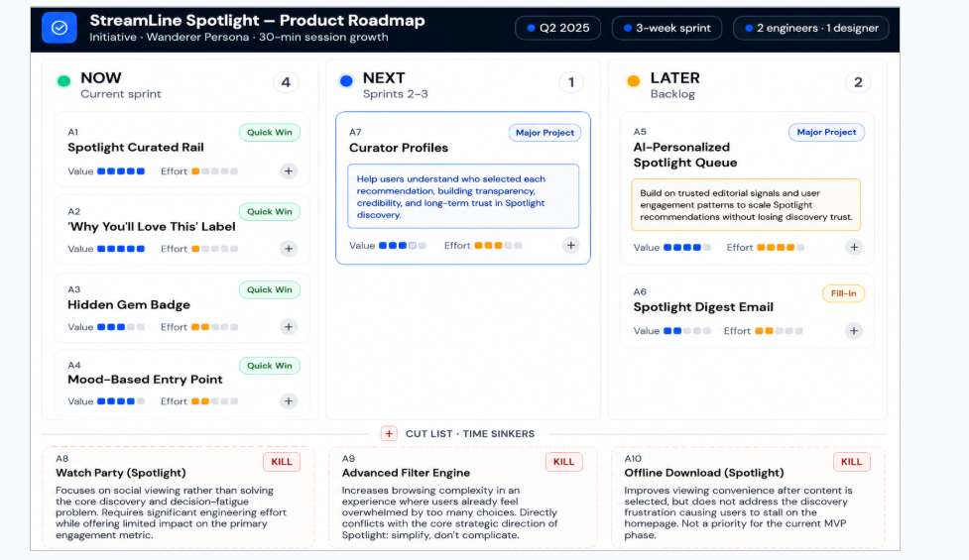
Task: Click Effort dots on AI-Personalized Spotlight Queue
Action: (x=781, y=247)
